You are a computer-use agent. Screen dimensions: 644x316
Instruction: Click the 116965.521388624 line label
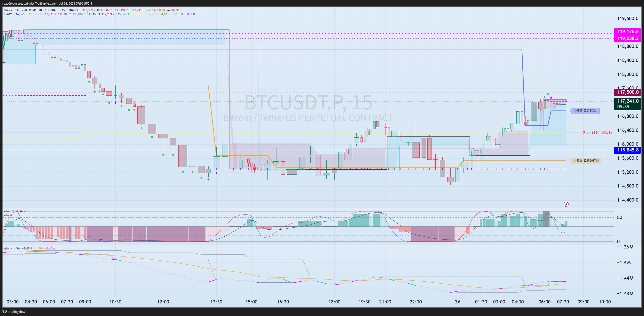coord(585,111)
